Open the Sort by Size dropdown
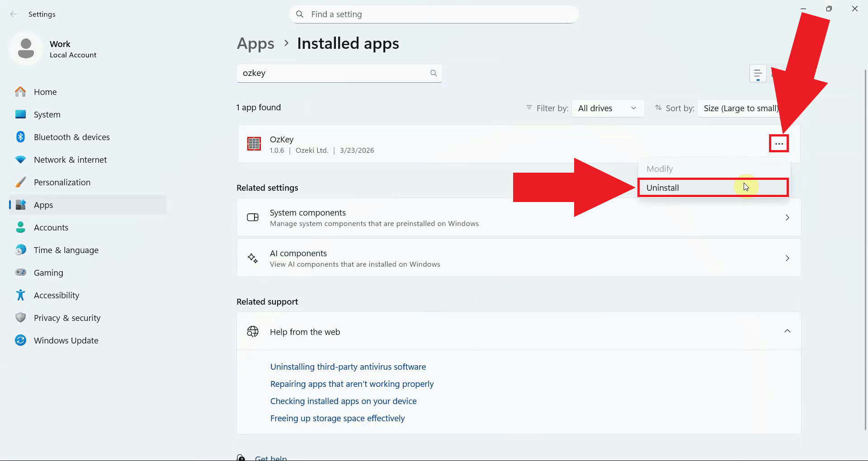This screenshot has width=868, height=461. [740, 108]
